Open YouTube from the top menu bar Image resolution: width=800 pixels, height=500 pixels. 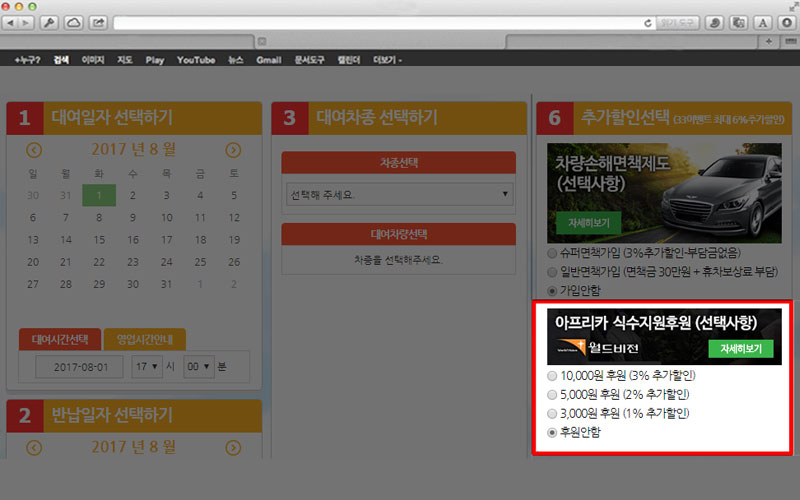(196, 60)
